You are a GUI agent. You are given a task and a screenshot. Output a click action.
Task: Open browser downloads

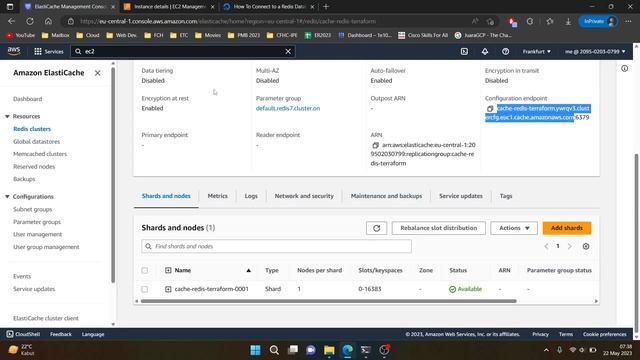568,21
